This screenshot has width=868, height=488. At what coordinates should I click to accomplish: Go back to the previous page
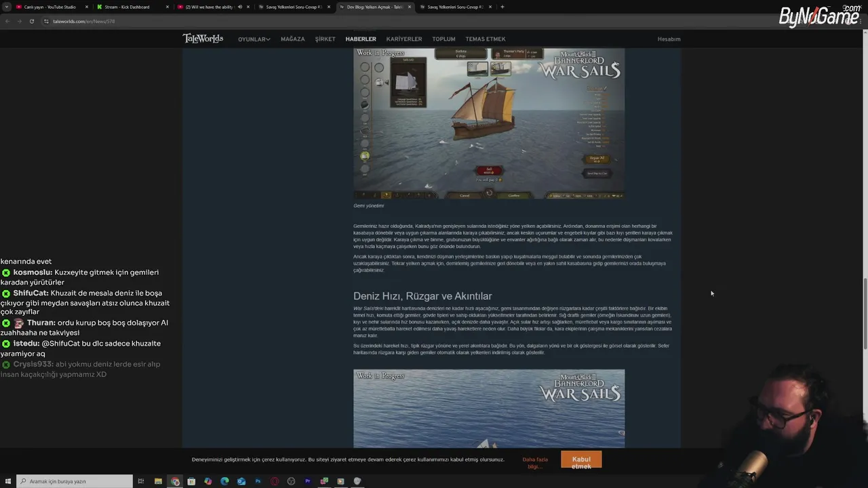pyautogui.click(x=7, y=21)
